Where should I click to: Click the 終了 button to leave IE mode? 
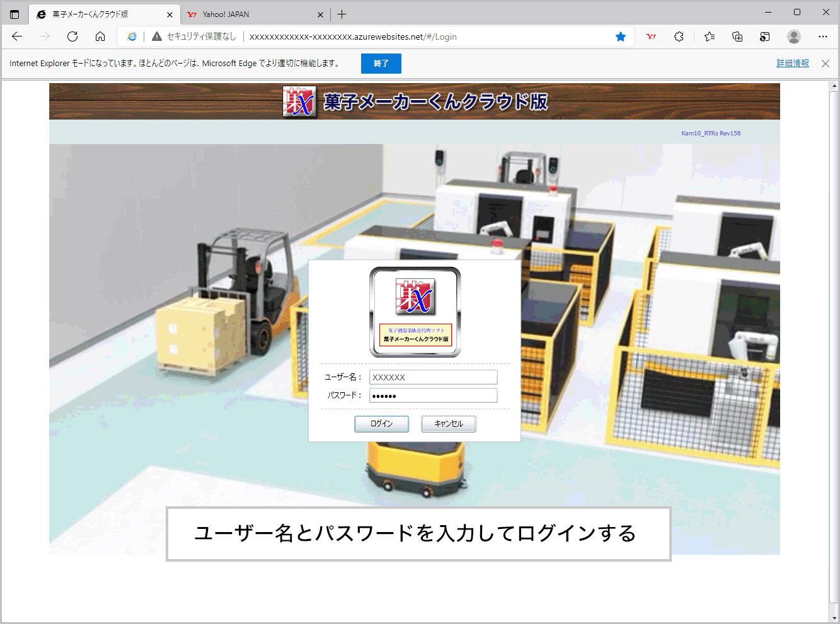381,64
